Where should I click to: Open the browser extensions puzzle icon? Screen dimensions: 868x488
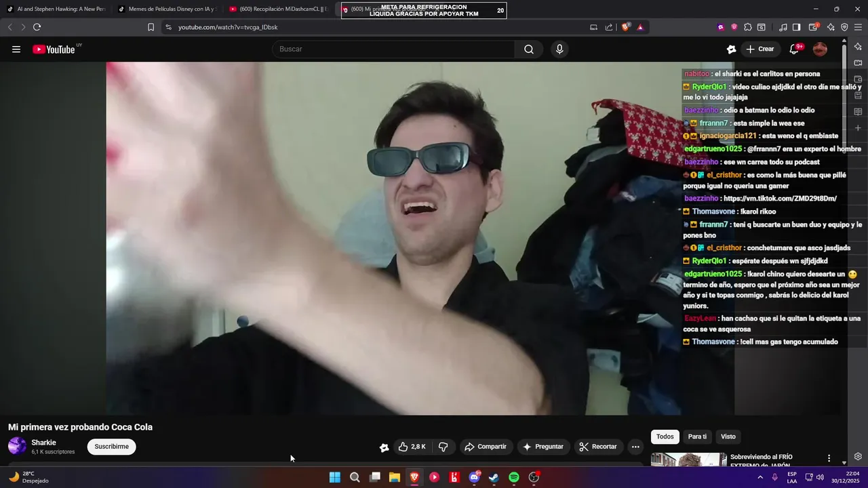747,27
